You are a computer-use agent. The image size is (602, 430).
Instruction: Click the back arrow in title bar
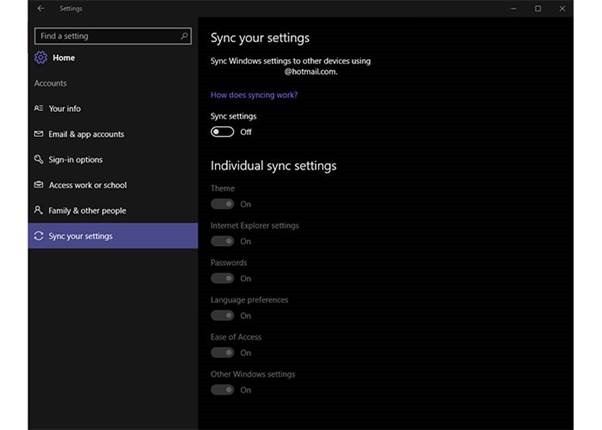[x=40, y=9]
